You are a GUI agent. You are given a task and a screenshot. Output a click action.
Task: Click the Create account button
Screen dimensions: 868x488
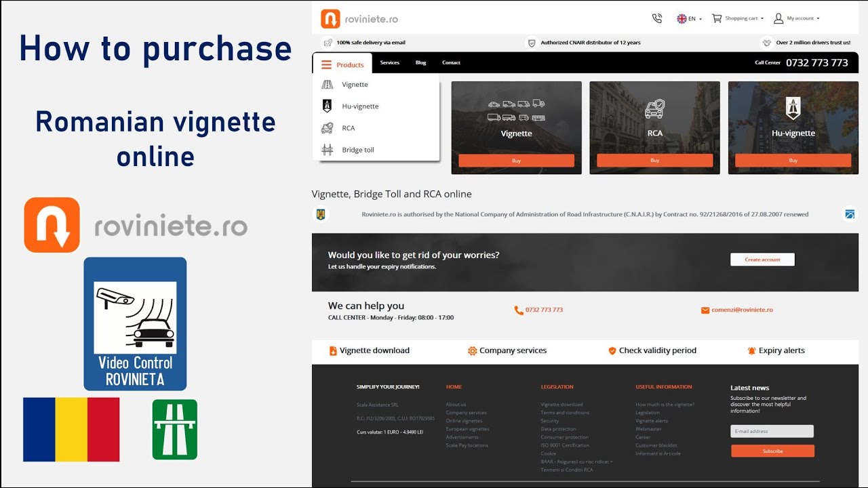(x=762, y=260)
